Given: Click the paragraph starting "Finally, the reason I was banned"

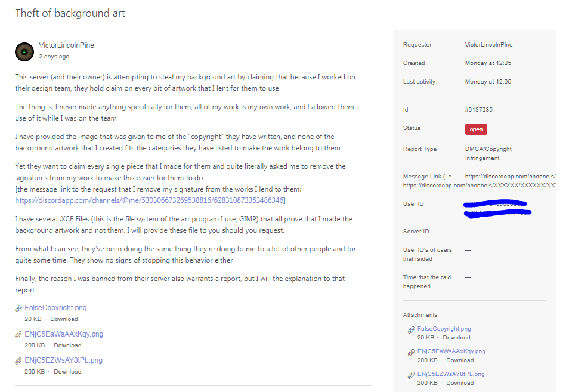Looking at the screenshot, I should click(180, 285).
